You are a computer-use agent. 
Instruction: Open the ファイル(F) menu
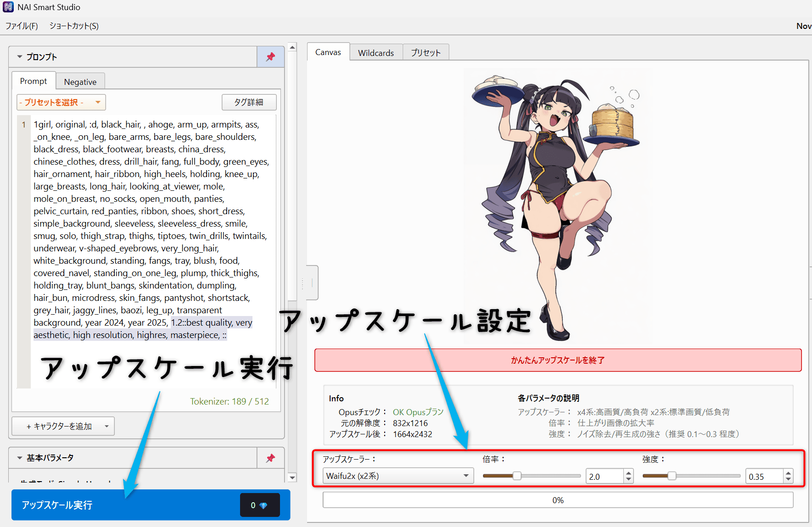(22, 26)
